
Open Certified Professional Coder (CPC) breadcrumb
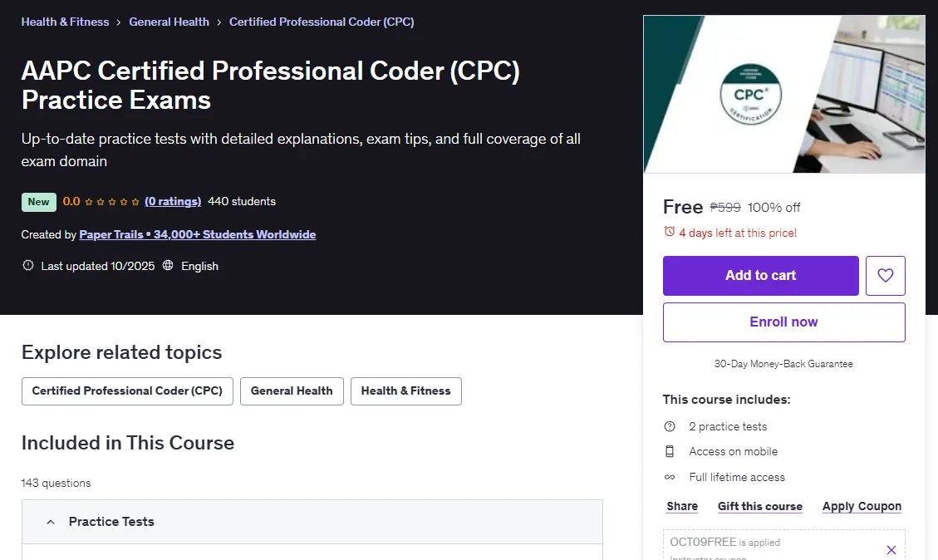coord(322,22)
